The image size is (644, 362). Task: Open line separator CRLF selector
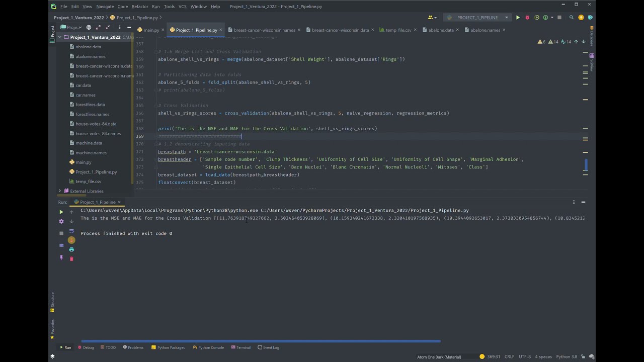pos(510,356)
